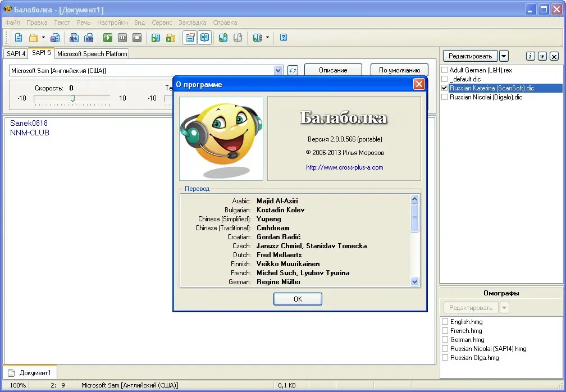Click the bookmarks book icon before the arrow
Screen dimensions: 566x392
(x=257, y=38)
